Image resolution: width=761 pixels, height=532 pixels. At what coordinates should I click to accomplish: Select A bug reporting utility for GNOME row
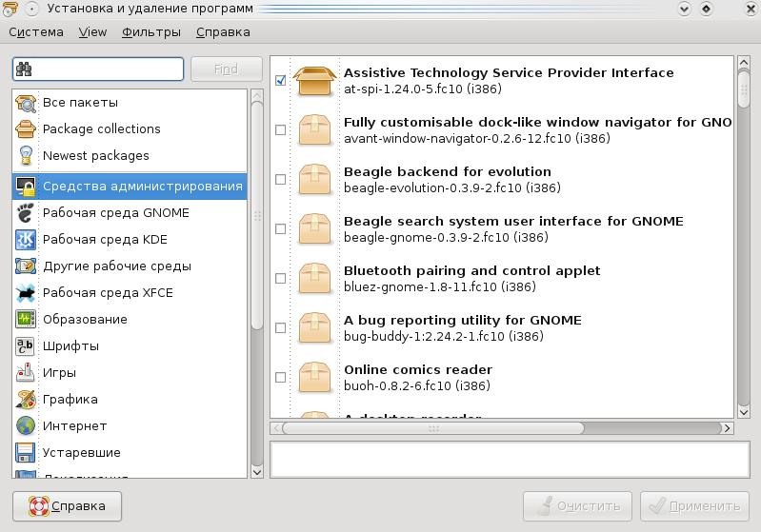click(502, 327)
